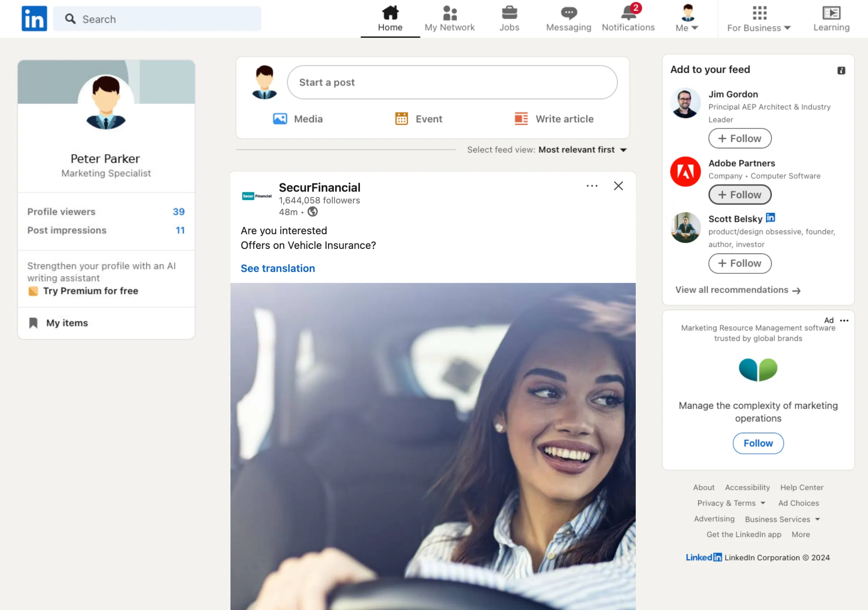Expand Business Services dropdown
The width and height of the screenshot is (868, 610).
[782, 519]
